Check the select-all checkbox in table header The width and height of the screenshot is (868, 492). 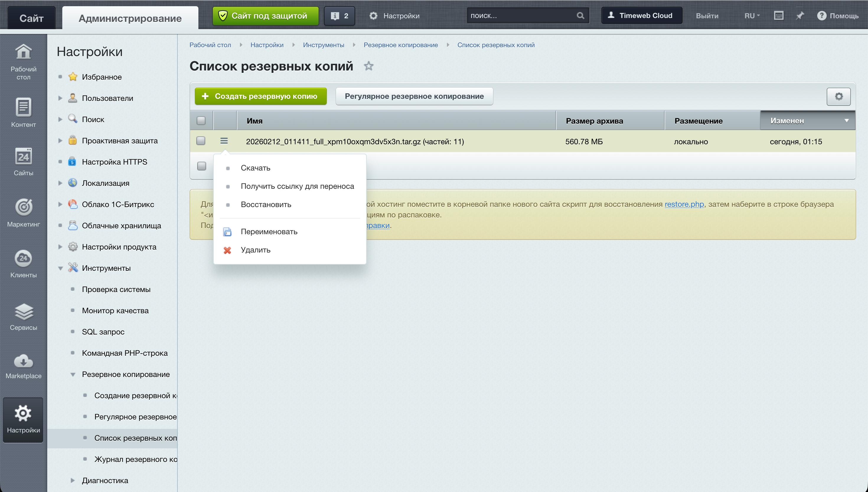(201, 121)
